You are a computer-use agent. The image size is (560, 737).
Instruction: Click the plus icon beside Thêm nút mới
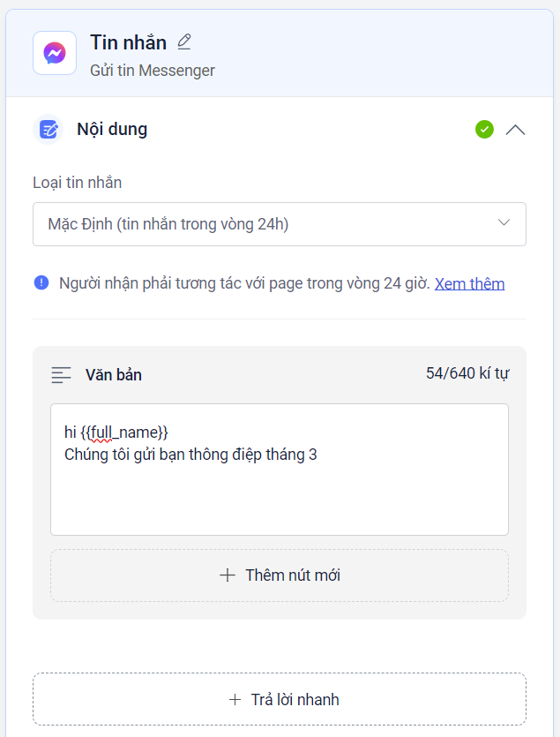228,575
